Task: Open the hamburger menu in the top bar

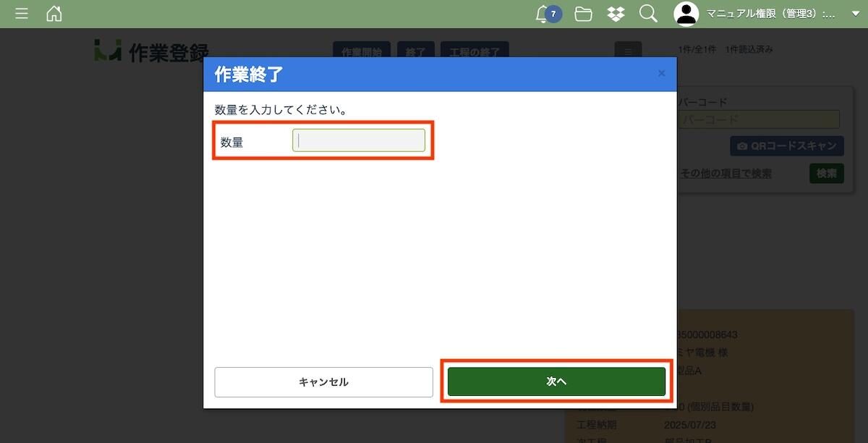Action: coord(22,14)
